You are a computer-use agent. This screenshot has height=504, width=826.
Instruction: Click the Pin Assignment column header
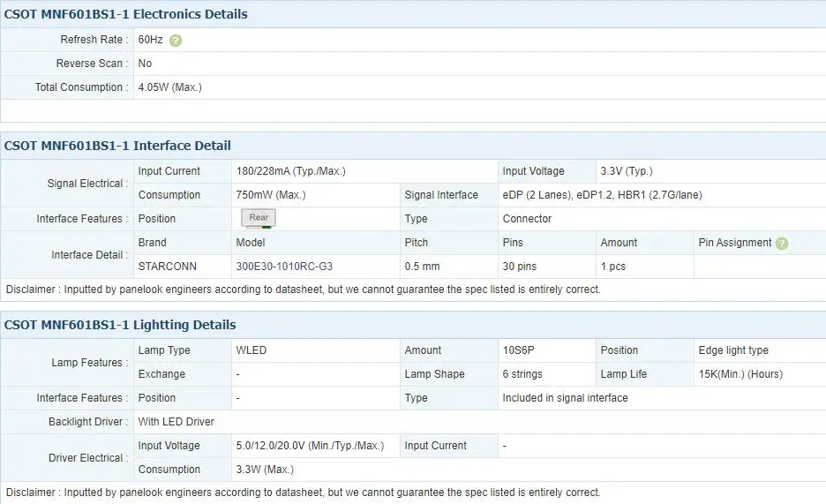click(x=735, y=243)
